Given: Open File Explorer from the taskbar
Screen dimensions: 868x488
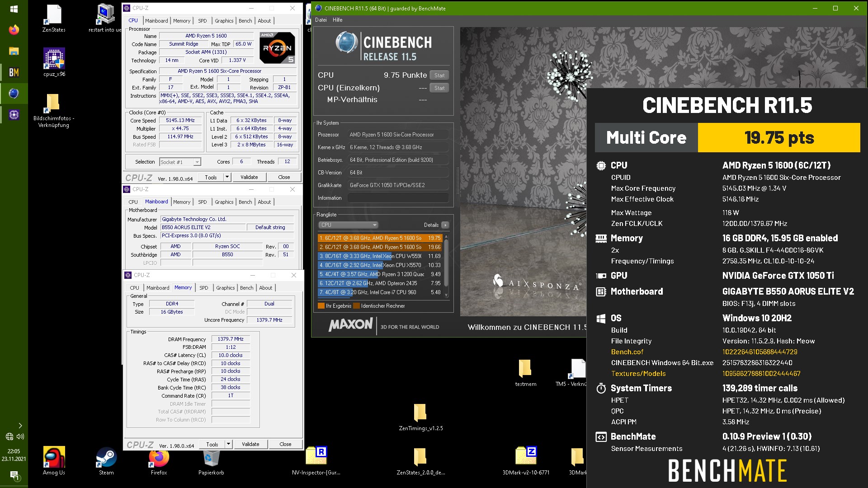Looking at the screenshot, I should pyautogui.click(x=14, y=51).
